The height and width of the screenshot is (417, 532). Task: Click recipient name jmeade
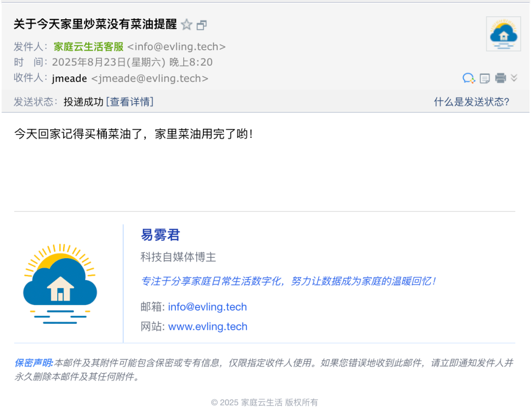tap(69, 78)
